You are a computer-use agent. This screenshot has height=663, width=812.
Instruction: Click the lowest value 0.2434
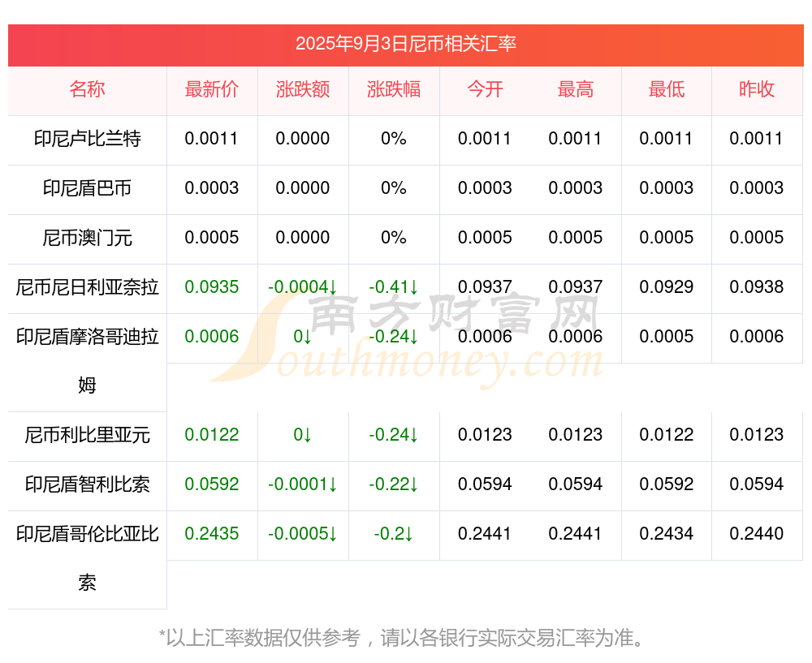point(667,534)
